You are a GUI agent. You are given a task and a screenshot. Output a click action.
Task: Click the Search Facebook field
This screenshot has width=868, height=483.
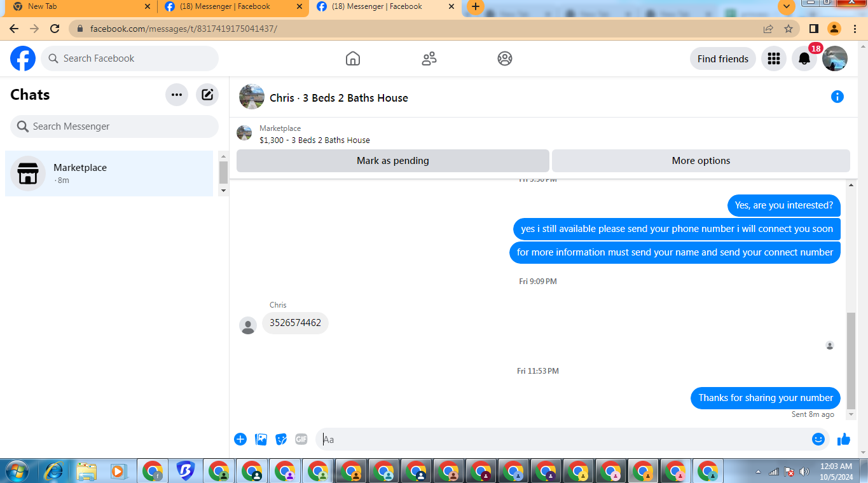[130, 58]
